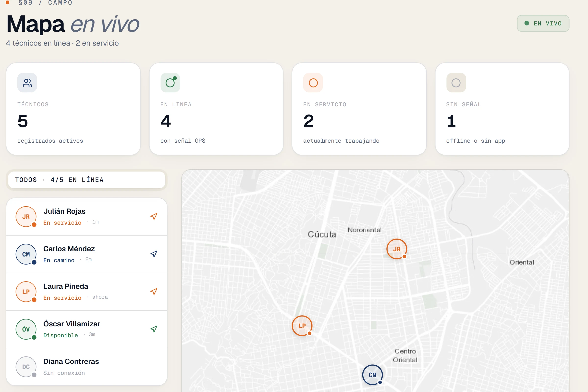This screenshot has height=392, width=588.
Task: Open the Óscar Villamizar row
Action: (86, 329)
